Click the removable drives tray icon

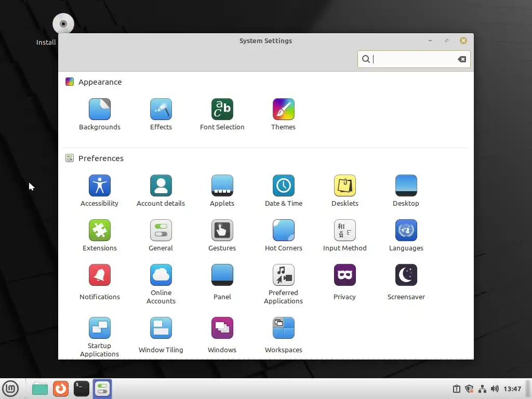coord(457,389)
